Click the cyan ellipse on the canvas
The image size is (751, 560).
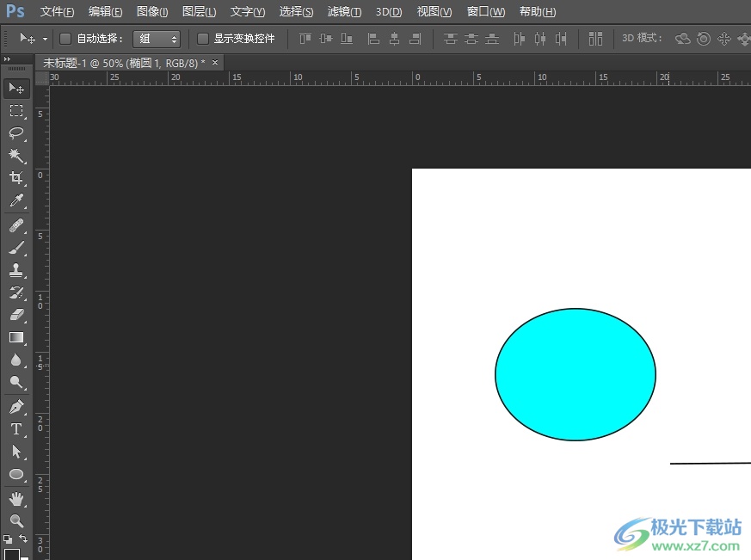pos(575,374)
